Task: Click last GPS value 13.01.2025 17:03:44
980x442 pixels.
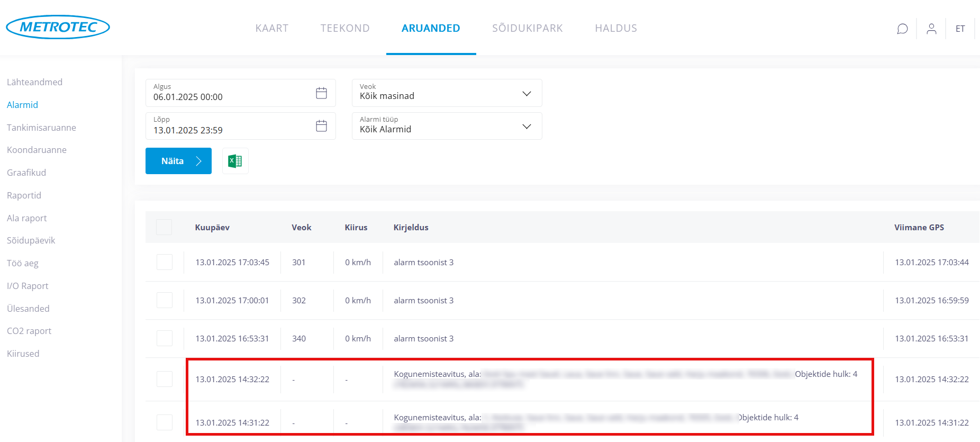Action: [x=932, y=262]
